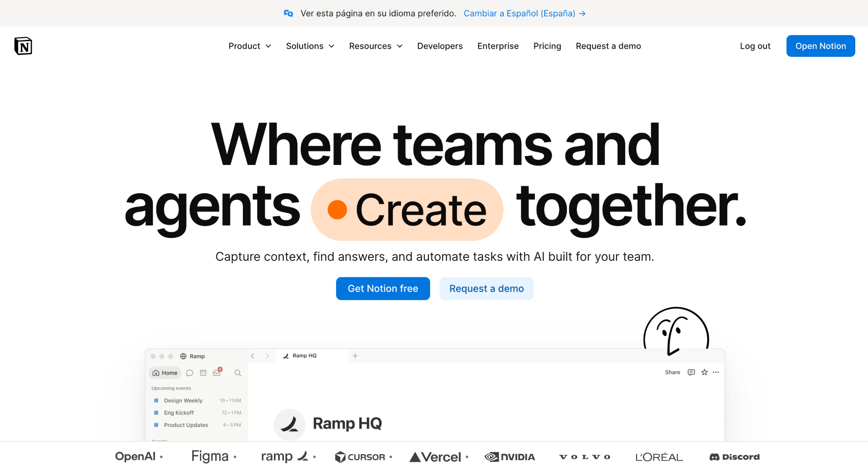This screenshot has height=469, width=868.
Task: Click the Log out link
Action: [755, 46]
